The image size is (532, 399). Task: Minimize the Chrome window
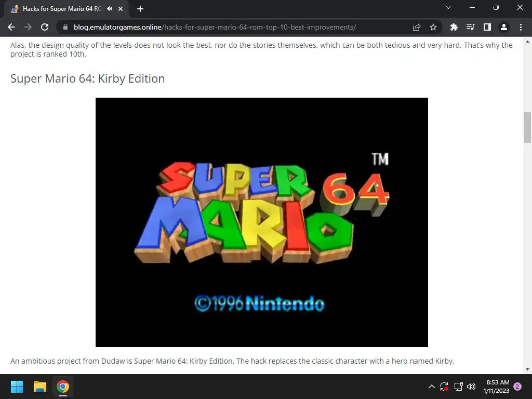tap(472, 7)
